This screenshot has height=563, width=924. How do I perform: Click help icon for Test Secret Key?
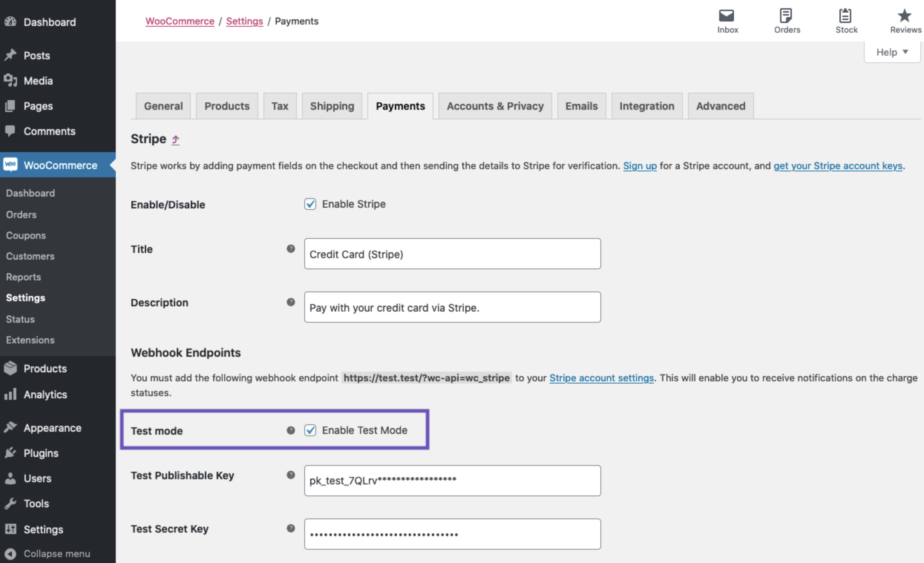pos(291,529)
